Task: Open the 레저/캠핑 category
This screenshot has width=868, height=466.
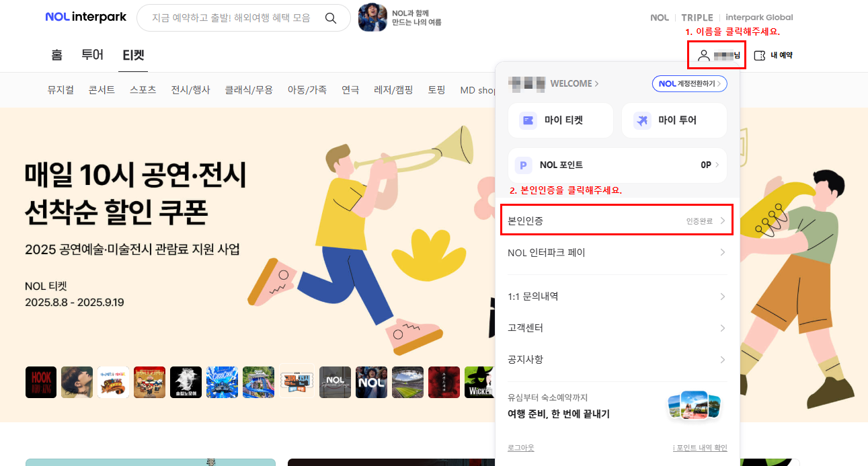Action: pyautogui.click(x=393, y=89)
